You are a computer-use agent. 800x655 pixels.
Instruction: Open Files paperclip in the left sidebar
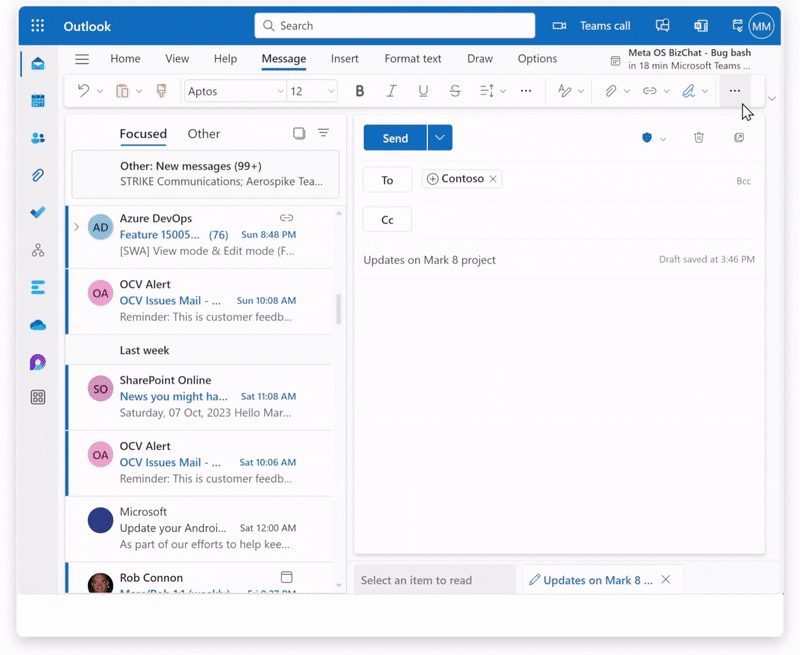point(38,175)
